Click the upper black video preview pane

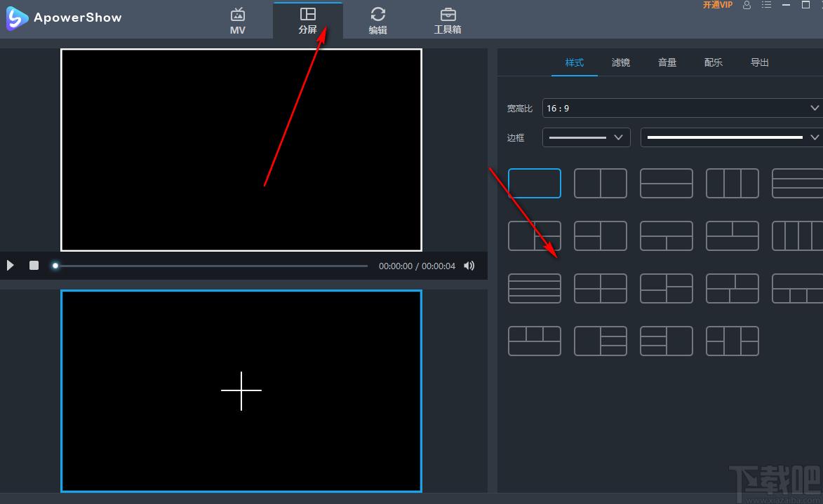[x=241, y=150]
